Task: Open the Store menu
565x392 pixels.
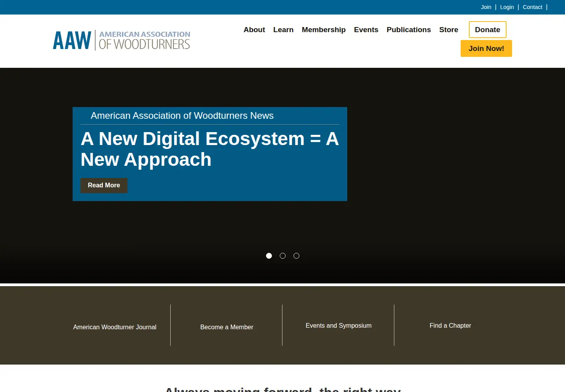Action: click(x=448, y=30)
